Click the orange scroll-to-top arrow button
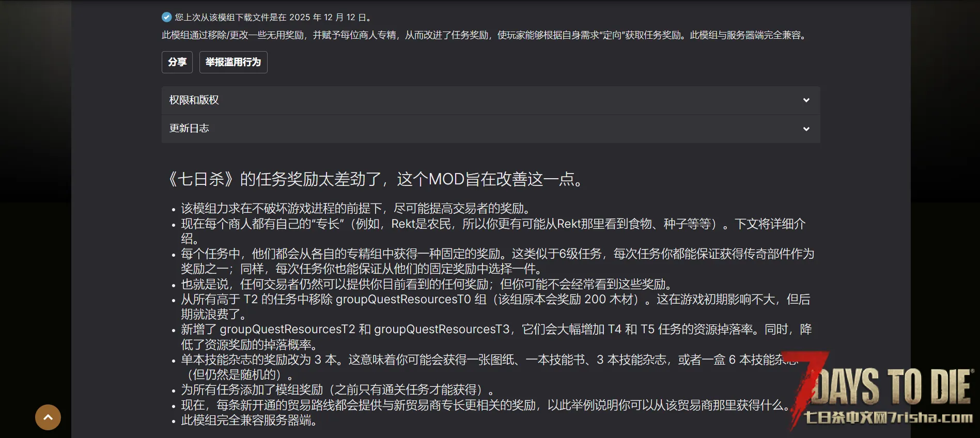980x438 pixels. [48, 417]
